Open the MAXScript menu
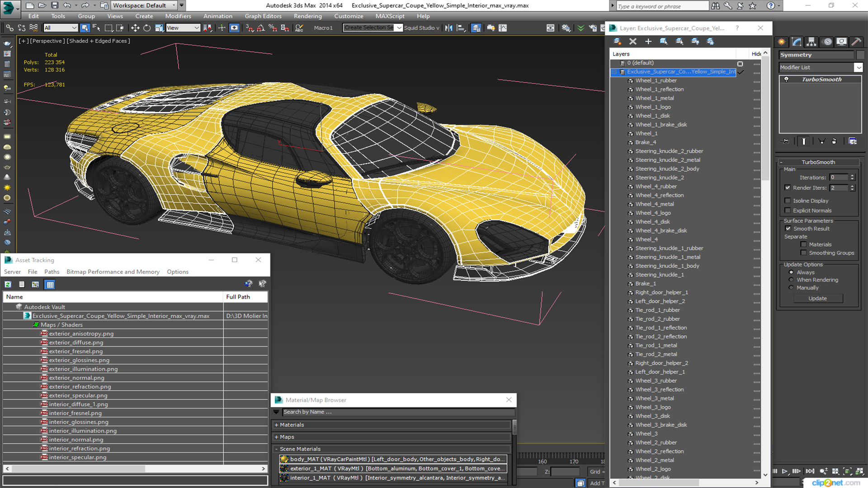 click(x=390, y=16)
